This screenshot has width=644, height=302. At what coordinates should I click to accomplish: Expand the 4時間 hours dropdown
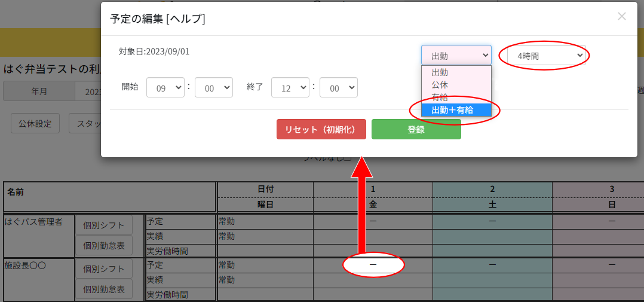546,56
